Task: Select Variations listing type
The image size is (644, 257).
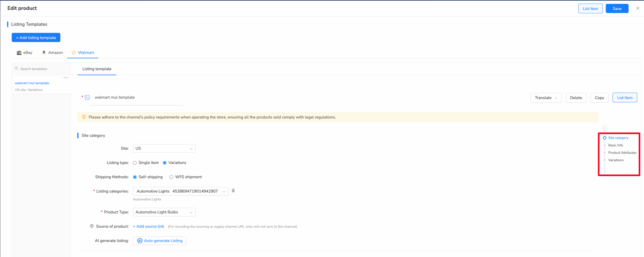Action: coord(165,163)
